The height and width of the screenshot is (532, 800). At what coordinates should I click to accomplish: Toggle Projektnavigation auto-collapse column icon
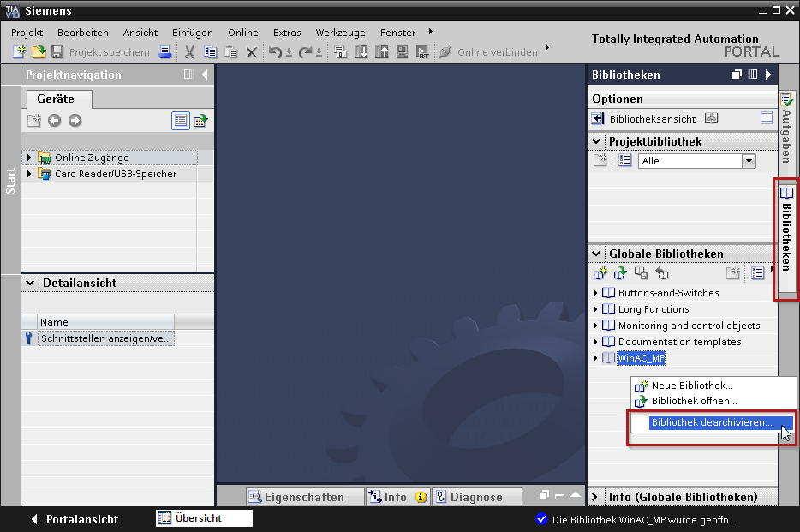[x=188, y=75]
